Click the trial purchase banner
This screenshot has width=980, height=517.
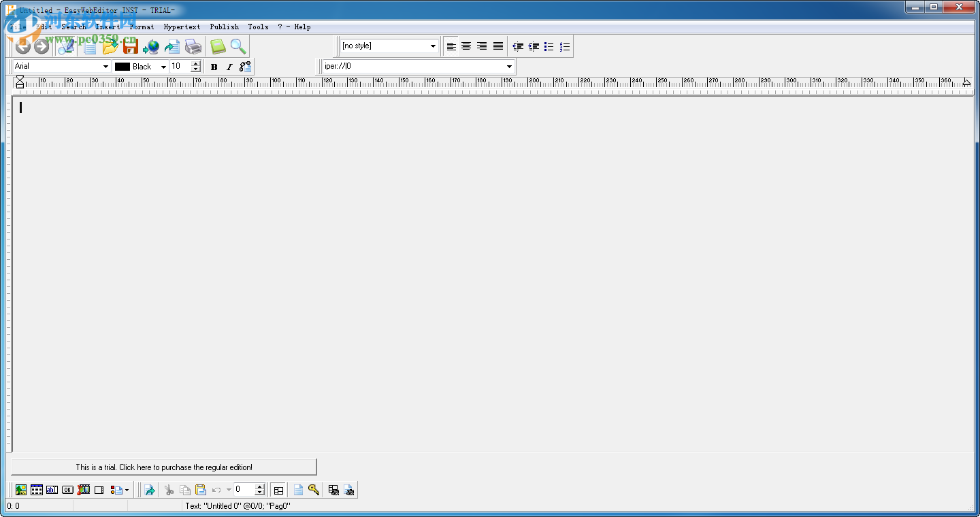point(163,467)
